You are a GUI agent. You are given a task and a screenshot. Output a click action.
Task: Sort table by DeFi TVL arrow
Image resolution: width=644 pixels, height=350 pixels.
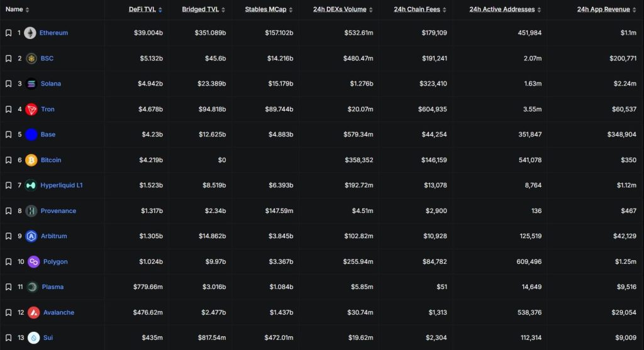coord(160,9)
